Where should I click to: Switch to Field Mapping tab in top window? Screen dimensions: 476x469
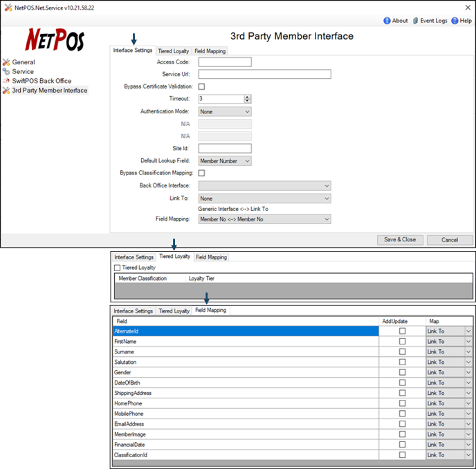pyautogui.click(x=210, y=51)
